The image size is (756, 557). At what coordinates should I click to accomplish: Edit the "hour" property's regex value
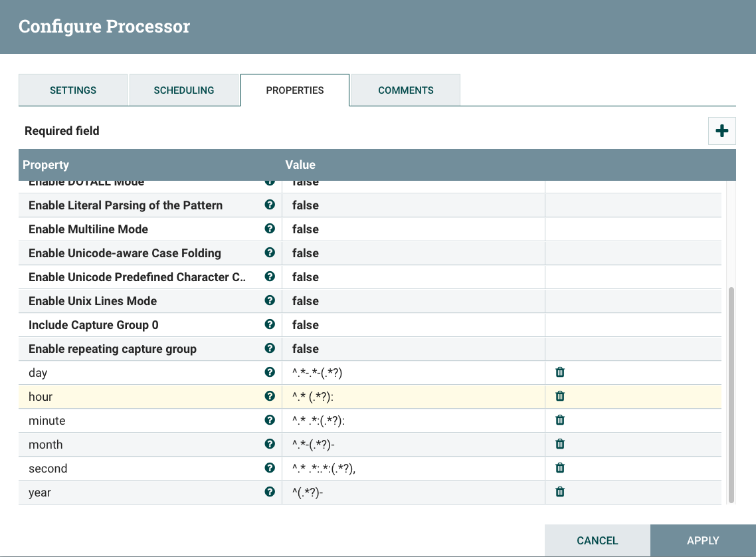coord(412,396)
